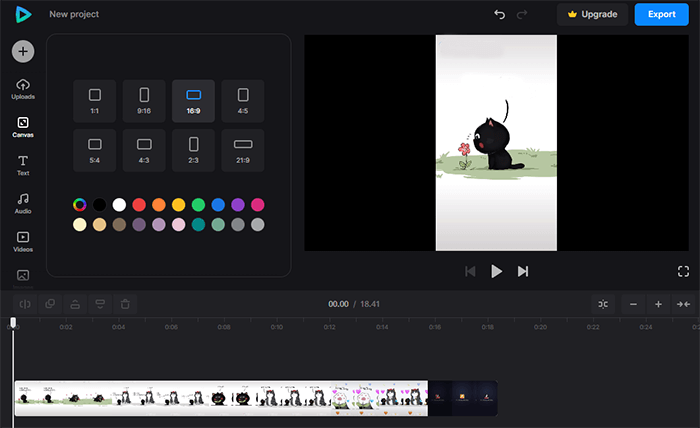Select the dark ending clip on timeline
The image size is (700, 428).
coord(462,398)
